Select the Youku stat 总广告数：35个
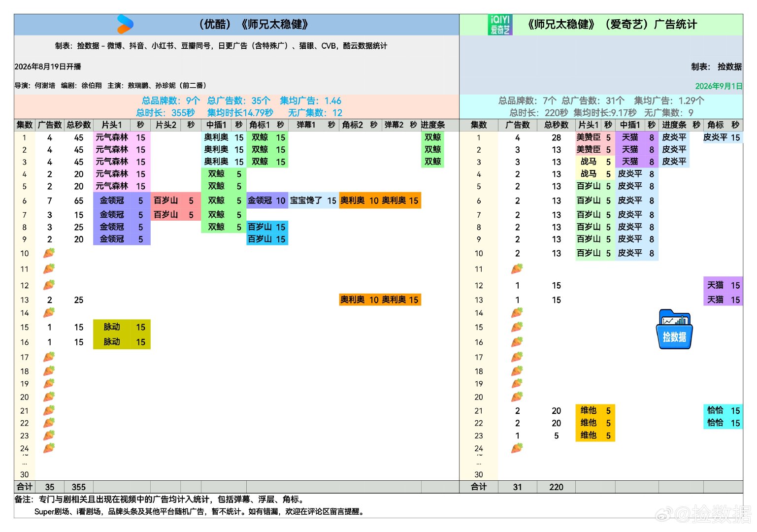Viewport: 757px width, 532px height. (x=239, y=100)
